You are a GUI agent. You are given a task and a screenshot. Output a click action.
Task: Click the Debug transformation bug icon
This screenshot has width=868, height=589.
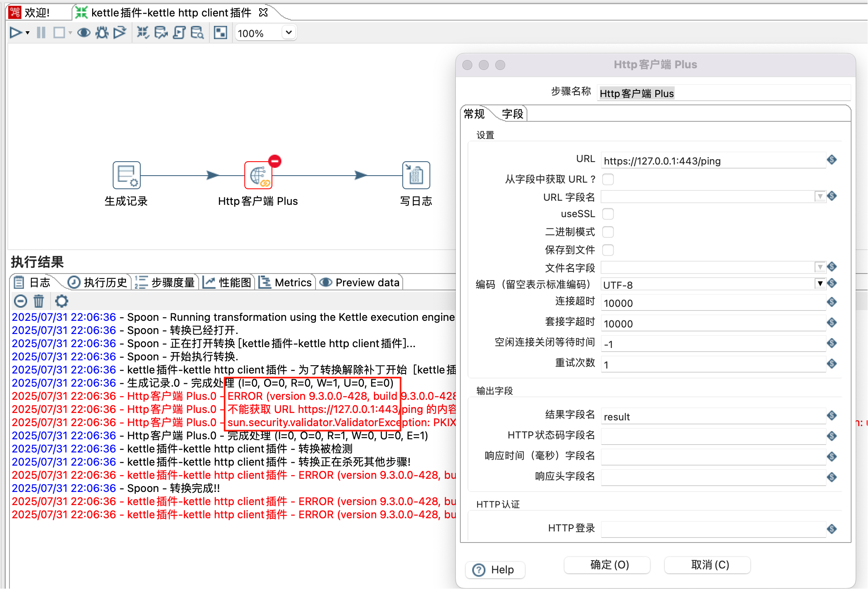(102, 32)
